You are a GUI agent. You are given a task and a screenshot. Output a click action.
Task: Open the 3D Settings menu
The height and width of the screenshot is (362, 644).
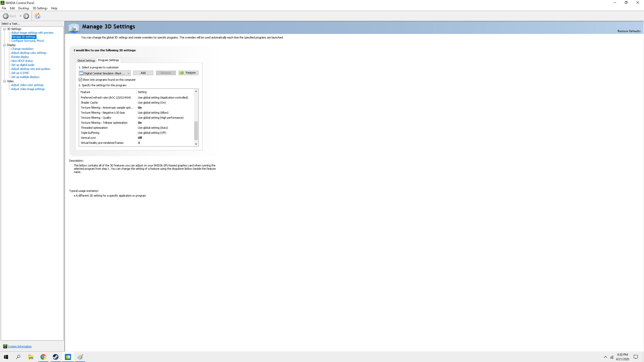[40, 8]
